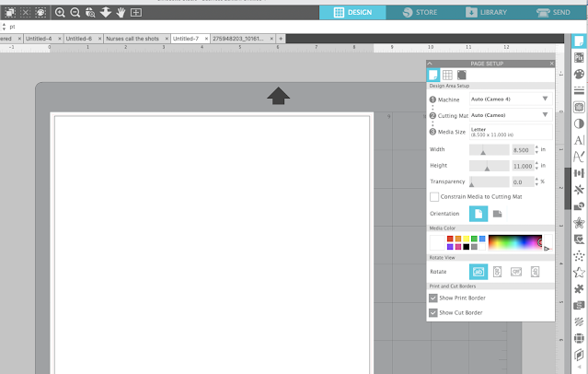Switch to the Untitled-4 document tab
588x374 pixels.
tap(39, 39)
